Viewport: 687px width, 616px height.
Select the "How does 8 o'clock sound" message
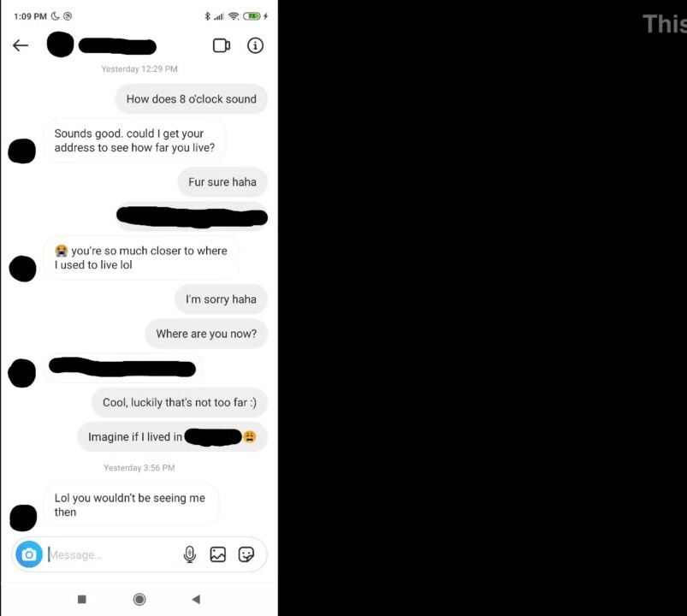click(x=192, y=99)
